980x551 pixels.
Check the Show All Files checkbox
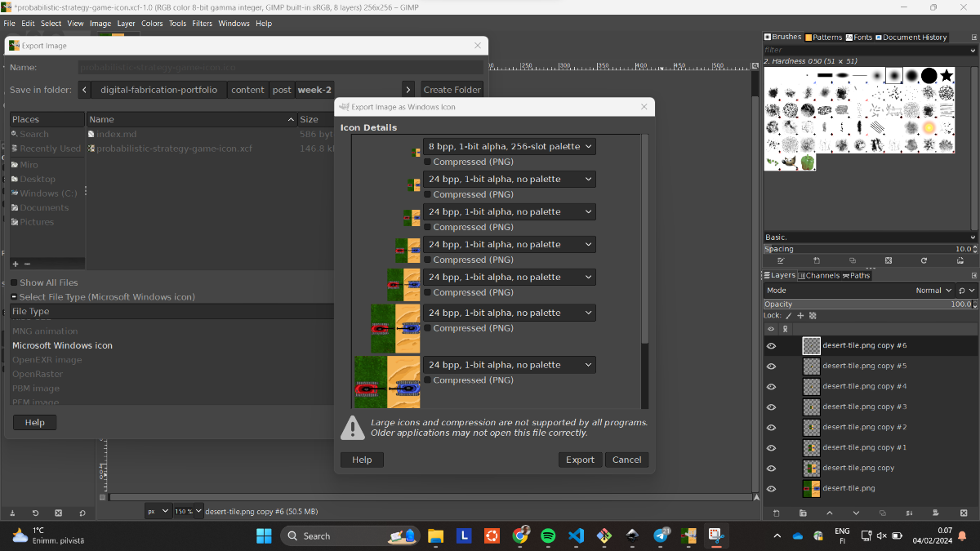14,282
